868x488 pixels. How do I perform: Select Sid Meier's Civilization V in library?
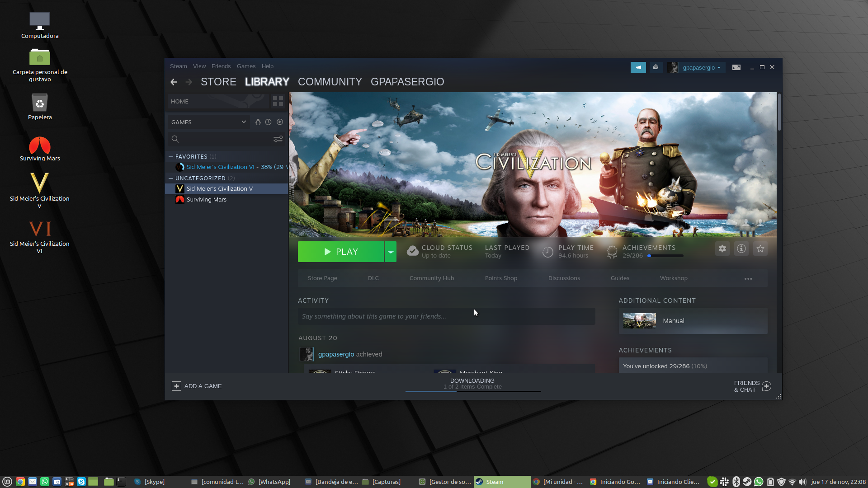pos(226,188)
